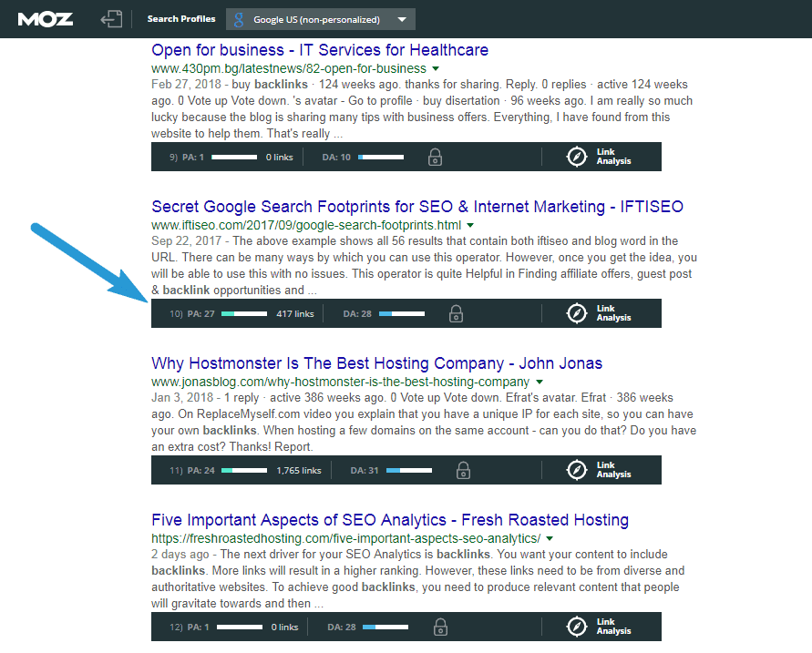Click compass icon in result 10 bar
The width and height of the screenshot is (812, 653).
click(x=576, y=313)
